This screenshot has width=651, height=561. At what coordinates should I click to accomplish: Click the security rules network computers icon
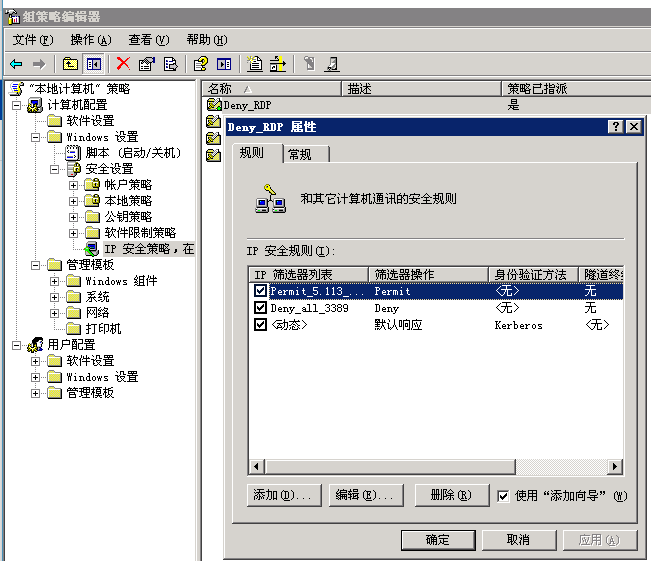pyautogui.click(x=270, y=199)
